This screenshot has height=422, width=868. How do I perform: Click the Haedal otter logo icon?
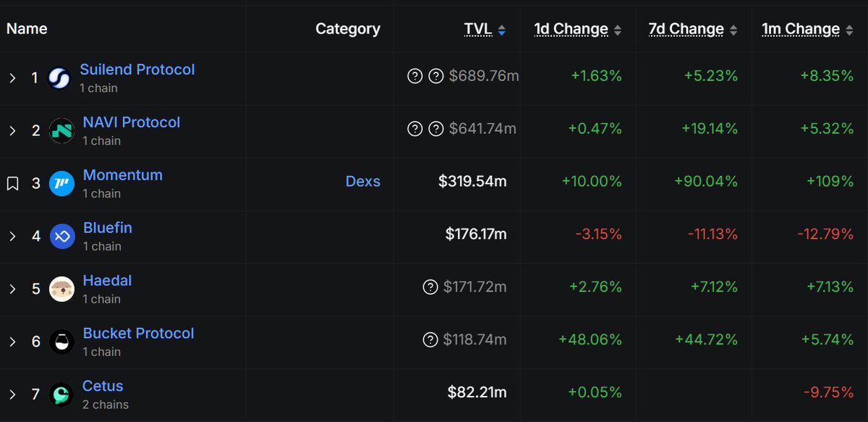61,290
